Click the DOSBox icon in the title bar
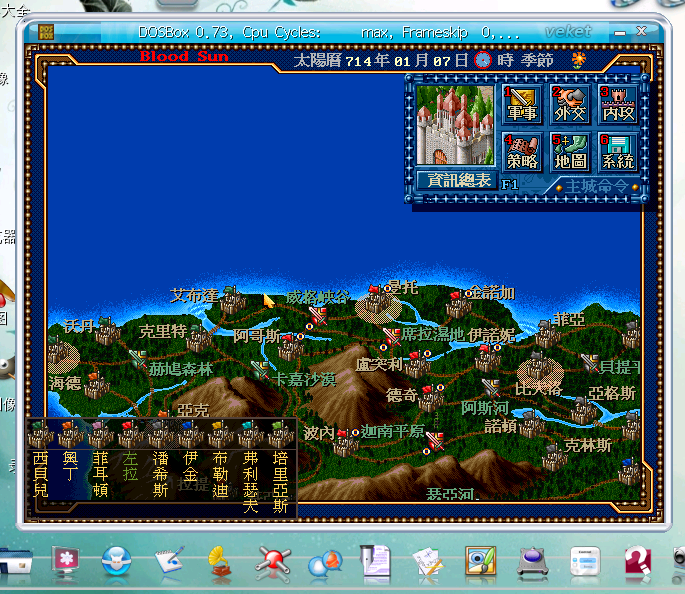Viewport: 685px width, 594px height. pyautogui.click(x=46, y=32)
